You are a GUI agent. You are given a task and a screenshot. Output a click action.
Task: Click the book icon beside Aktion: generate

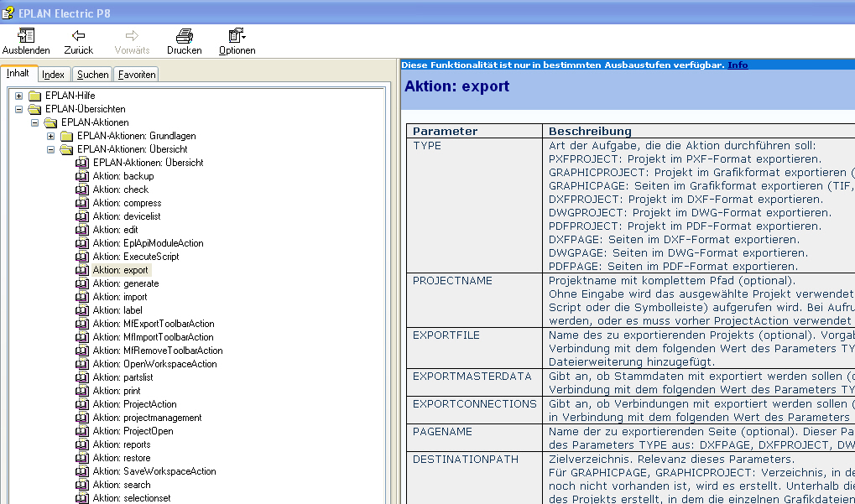81,283
